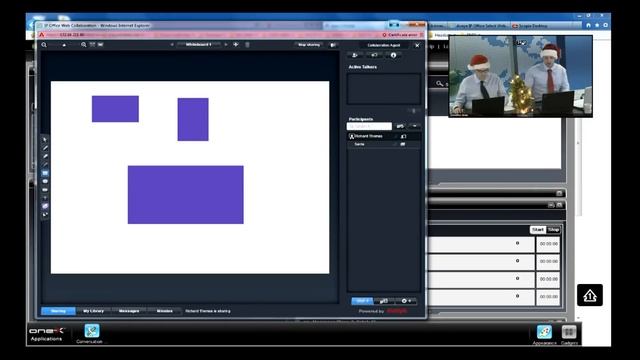
Task: Click the IE home icon in top bar
Action: point(588,25)
